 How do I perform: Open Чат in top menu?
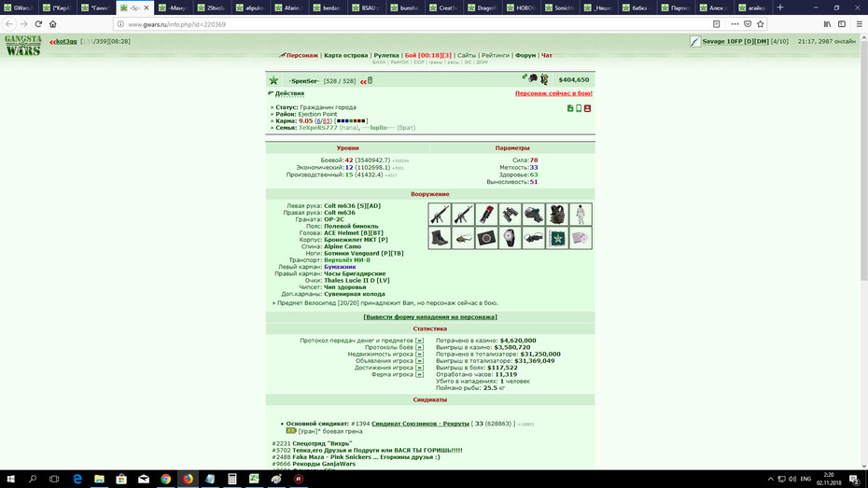[x=546, y=55]
